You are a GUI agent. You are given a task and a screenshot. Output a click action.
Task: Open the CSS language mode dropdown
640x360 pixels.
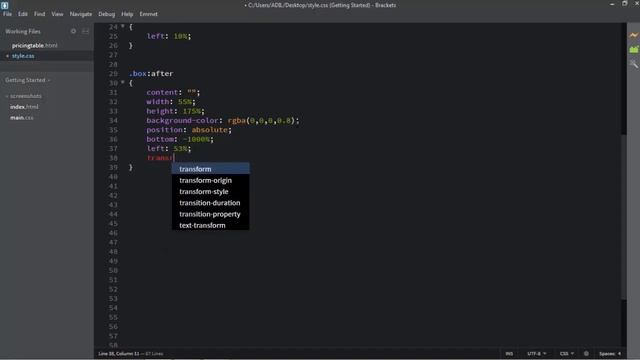point(567,353)
